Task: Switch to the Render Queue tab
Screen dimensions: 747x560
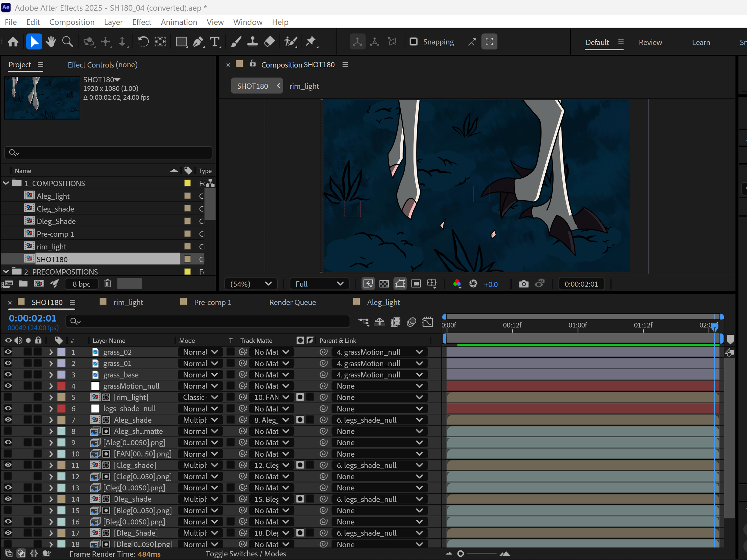Action: point(293,302)
